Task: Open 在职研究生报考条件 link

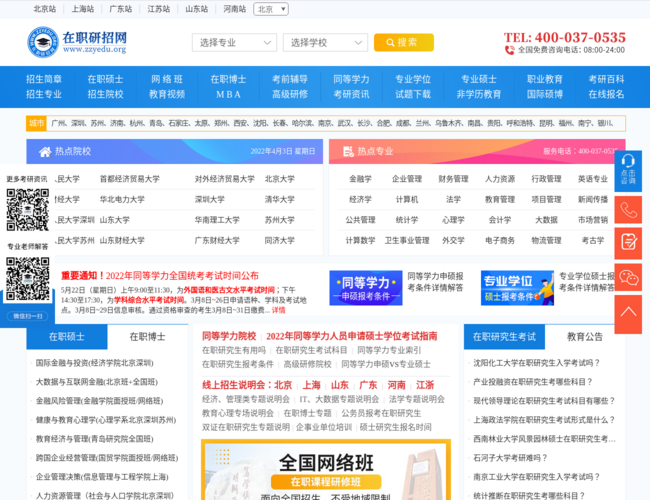Action: click(238, 364)
